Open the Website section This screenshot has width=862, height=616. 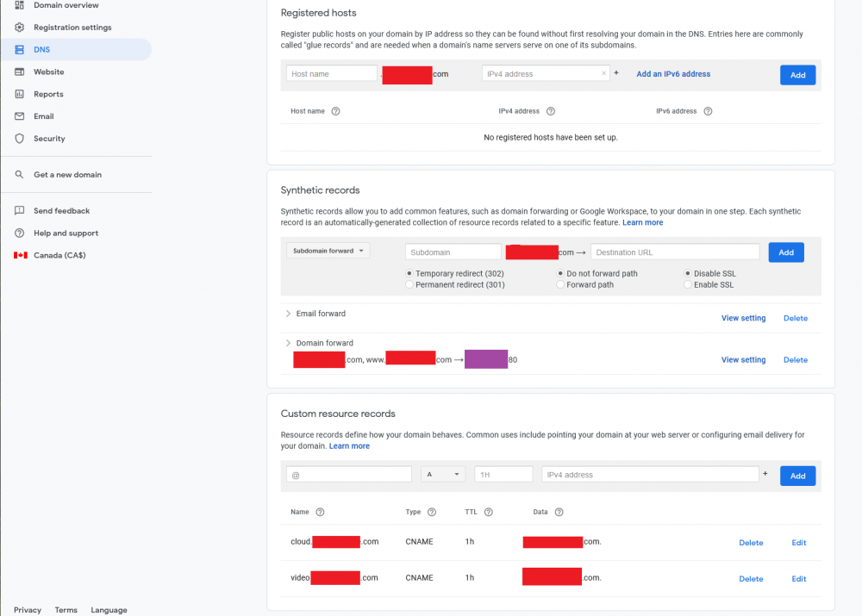49,72
